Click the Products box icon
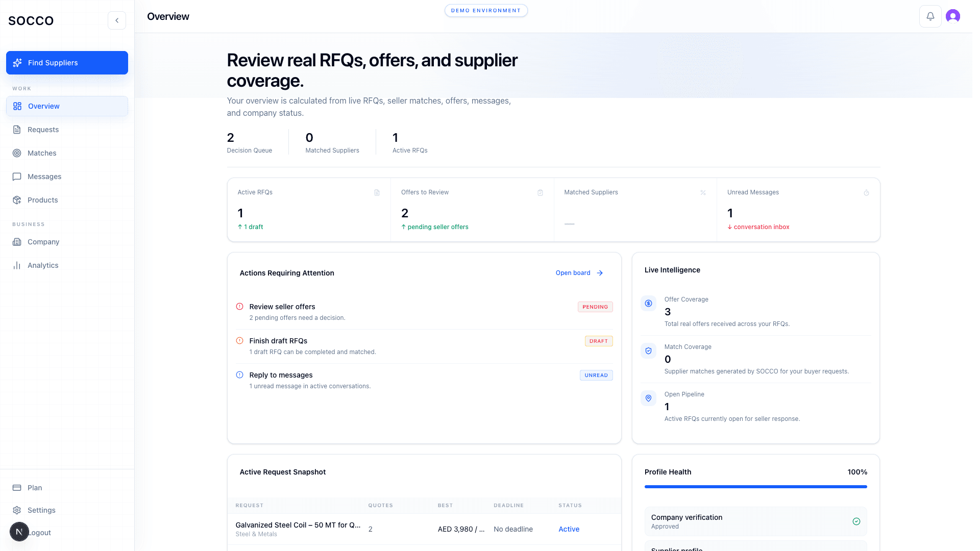 click(x=17, y=200)
